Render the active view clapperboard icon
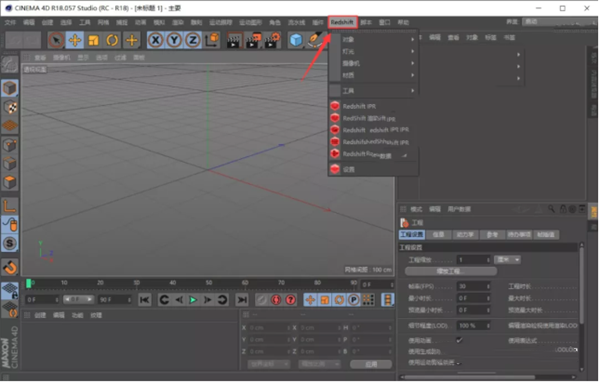600x382 pixels. tap(234, 40)
